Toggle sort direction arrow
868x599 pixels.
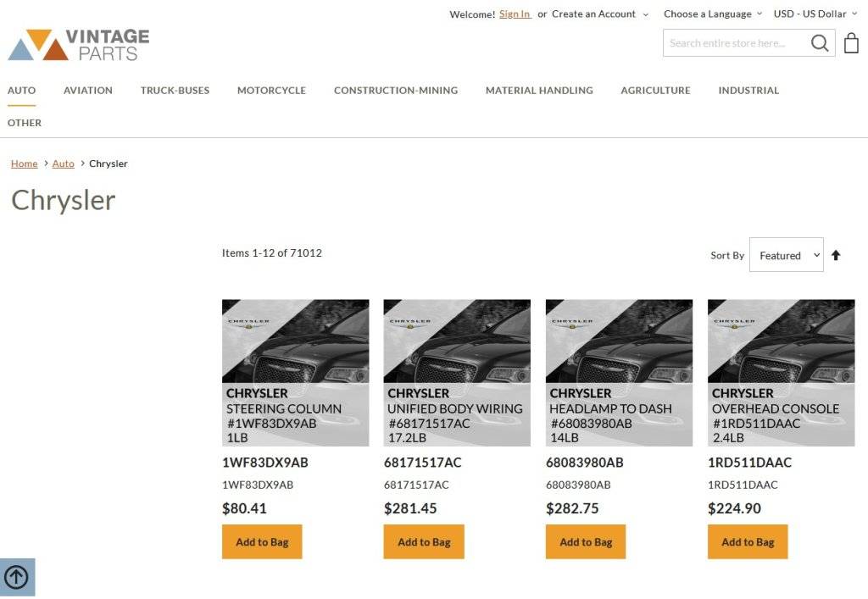(x=836, y=255)
